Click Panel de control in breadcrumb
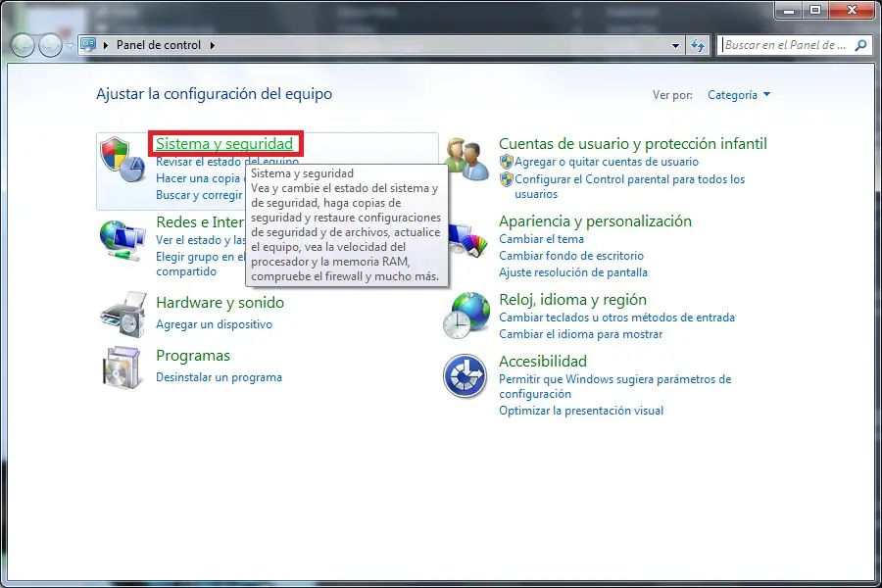882x588 pixels. [159, 45]
